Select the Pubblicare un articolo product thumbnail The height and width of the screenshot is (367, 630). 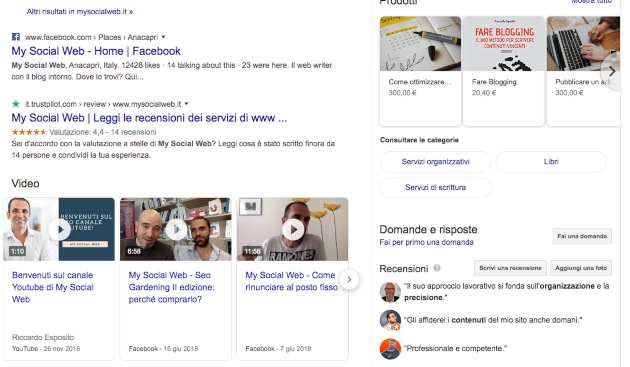click(583, 44)
